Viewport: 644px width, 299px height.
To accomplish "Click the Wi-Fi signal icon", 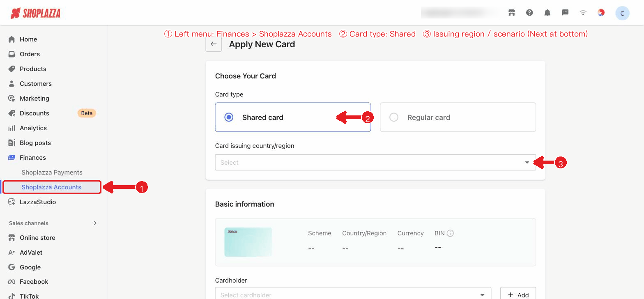I will 583,13.
